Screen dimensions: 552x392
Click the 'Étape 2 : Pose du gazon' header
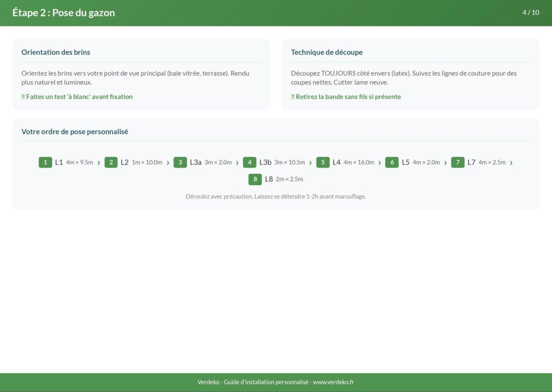click(x=64, y=13)
